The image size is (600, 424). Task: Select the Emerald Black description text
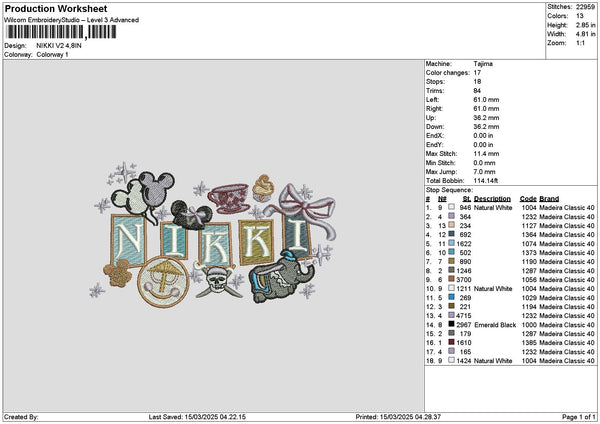pos(495,325)
